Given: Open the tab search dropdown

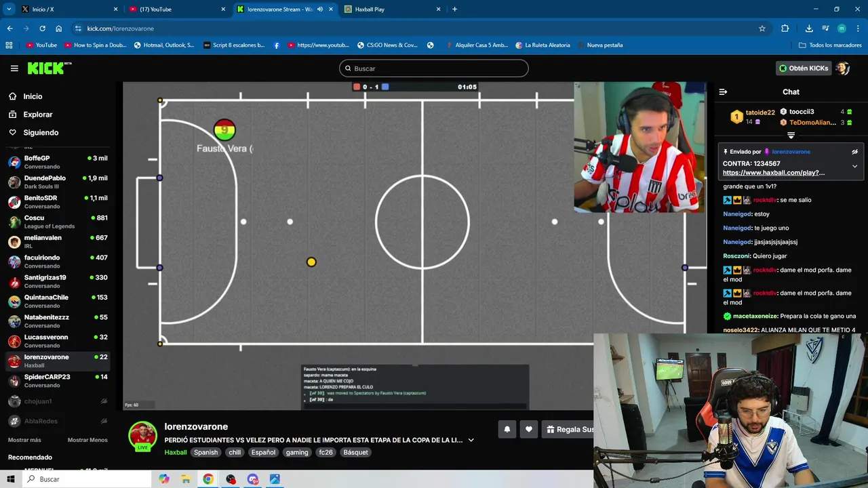Looking at the screenshot, I should click(x=9, y=9).
